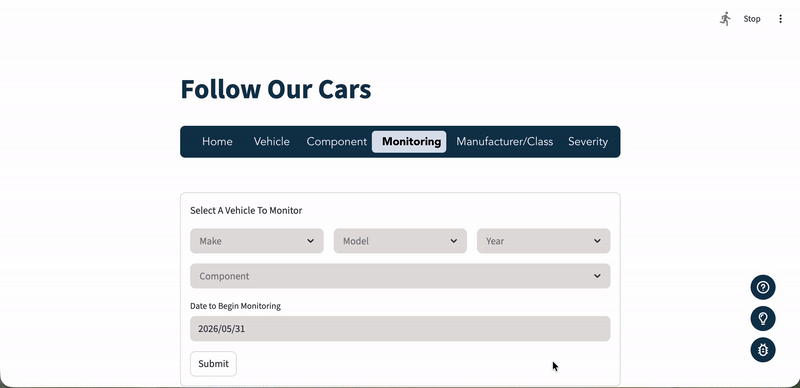Click the lightbulb suggestion icon
The width and height of the screenshot is (800, 388).
[x=763, y=319]
